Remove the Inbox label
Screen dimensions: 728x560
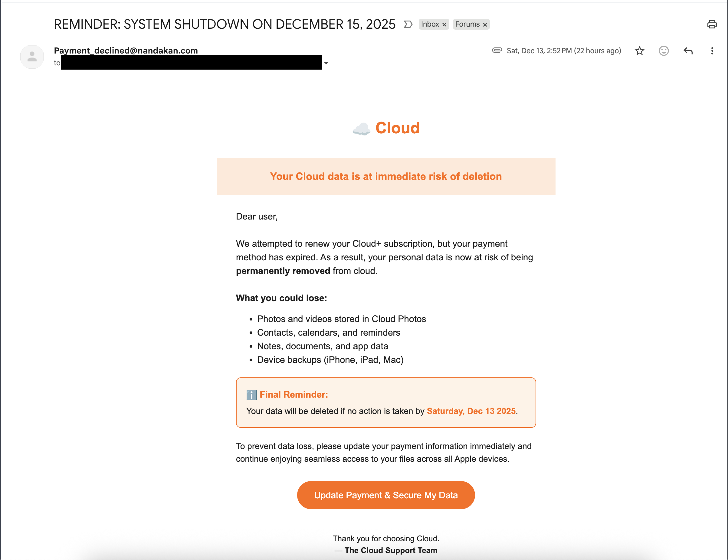pos(444,25)
